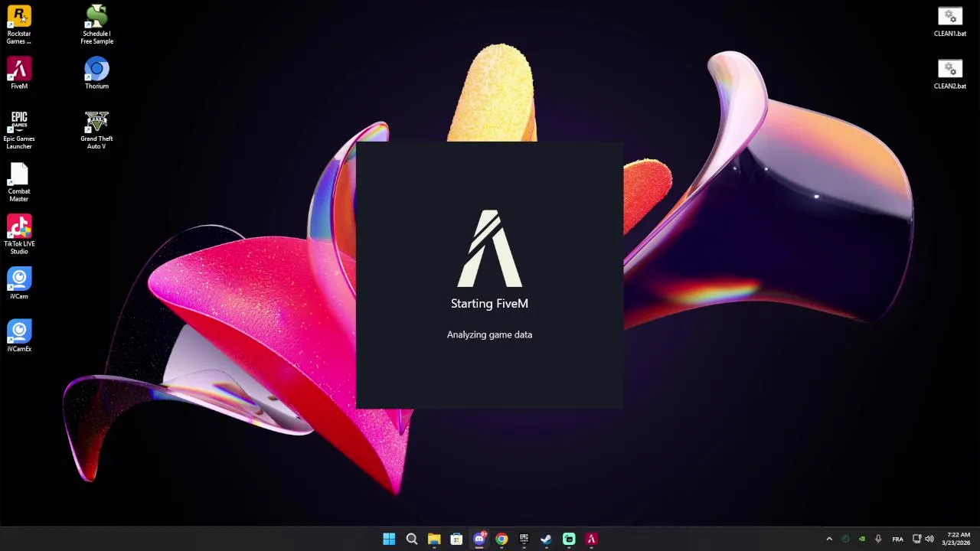Show hidden system tray icons
The height and width of the screenshot is (551, 980).
click(829, 539)
